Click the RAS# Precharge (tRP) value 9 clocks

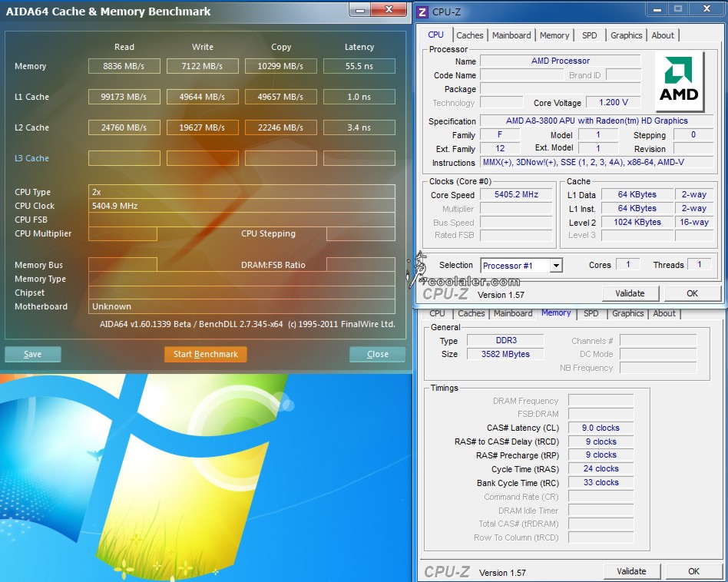[x=601, y=455]
